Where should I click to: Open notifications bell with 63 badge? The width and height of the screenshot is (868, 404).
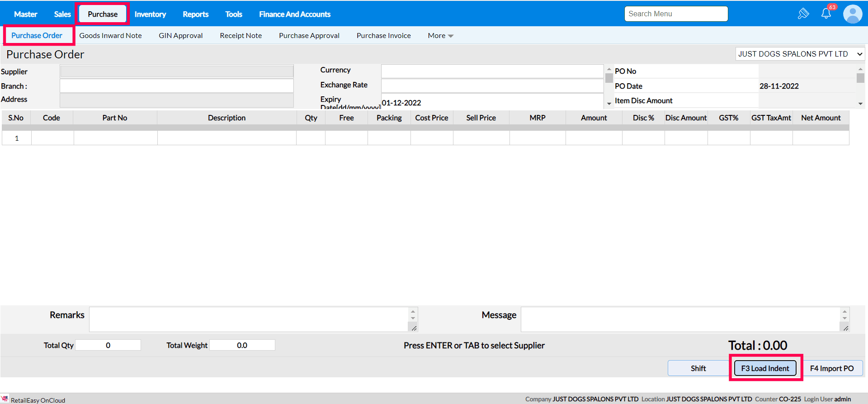tap(827, 13)
